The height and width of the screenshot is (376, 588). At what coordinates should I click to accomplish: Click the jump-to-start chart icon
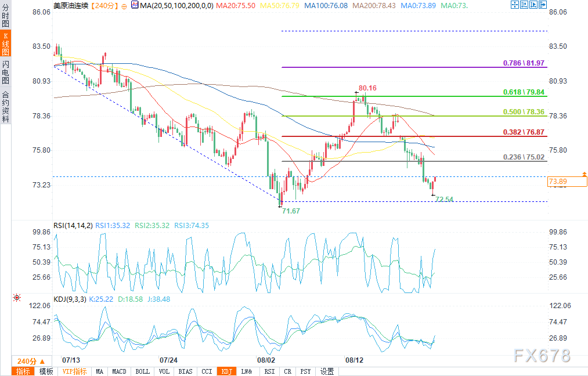tap(524, 5)
